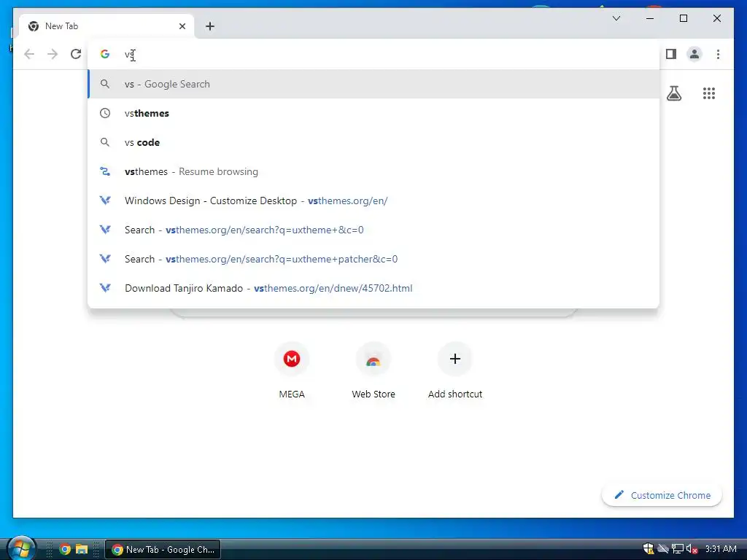
Task: Click the vsthemes favicon beside Windows Design
Action: tap(105, 201)
